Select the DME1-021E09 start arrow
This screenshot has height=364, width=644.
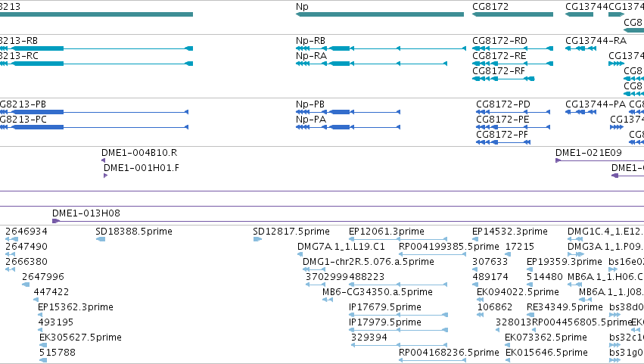(558, 160)
